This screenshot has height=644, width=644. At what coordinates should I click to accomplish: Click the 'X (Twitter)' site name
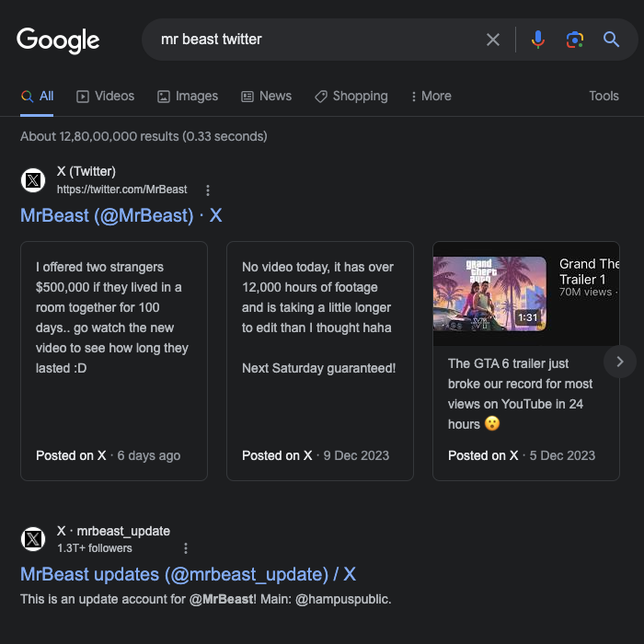click(86, 171)
